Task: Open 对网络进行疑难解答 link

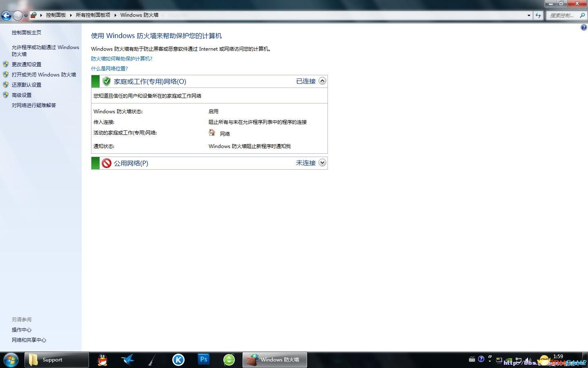Action: [34, 105]
